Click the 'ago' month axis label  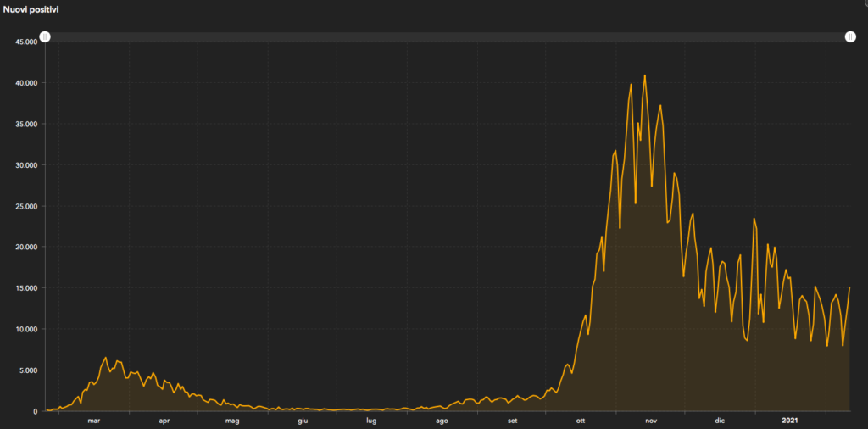442,421
